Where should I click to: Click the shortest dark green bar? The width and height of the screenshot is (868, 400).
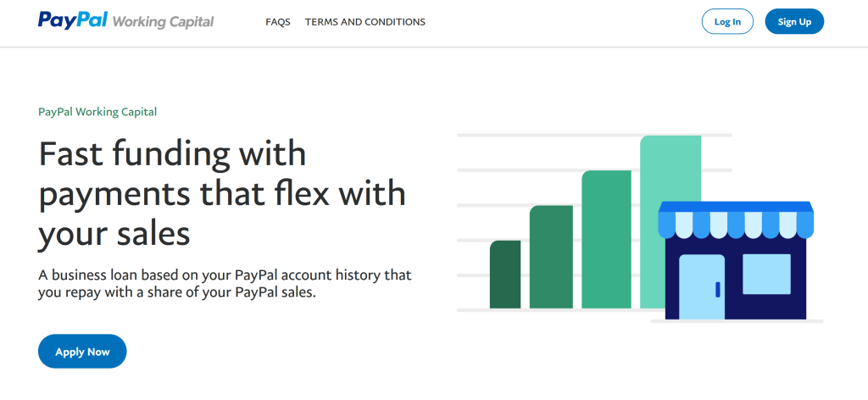click(505, 275)
